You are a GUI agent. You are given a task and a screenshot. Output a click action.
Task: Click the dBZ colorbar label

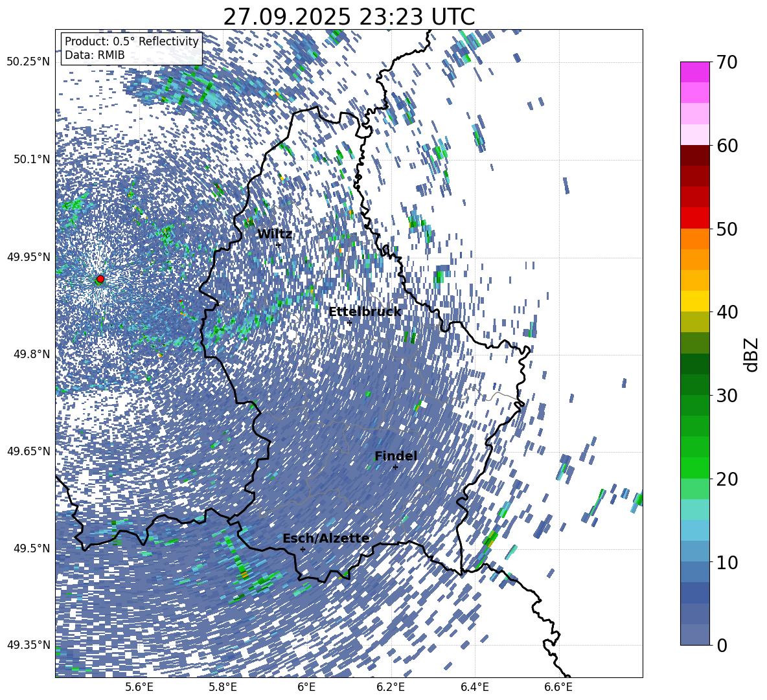[752, 354]
